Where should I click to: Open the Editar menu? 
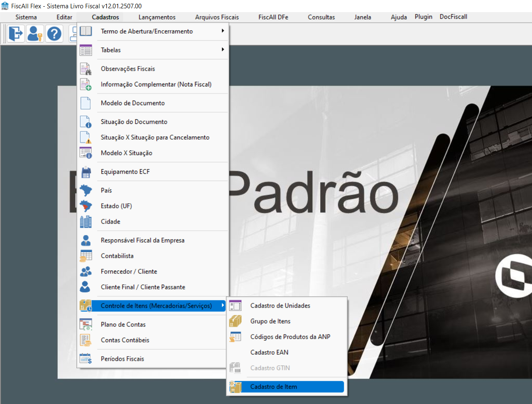(x=64, y=17)
